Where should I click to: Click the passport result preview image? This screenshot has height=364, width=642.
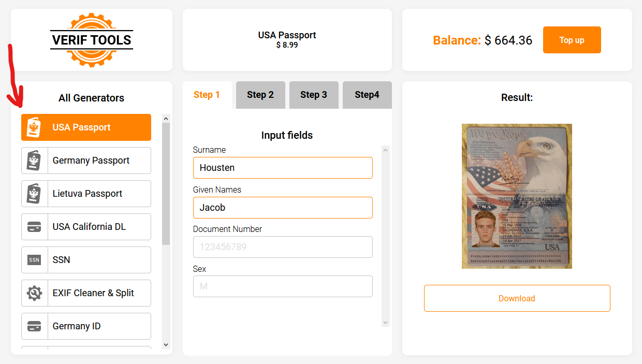(517, 196)
